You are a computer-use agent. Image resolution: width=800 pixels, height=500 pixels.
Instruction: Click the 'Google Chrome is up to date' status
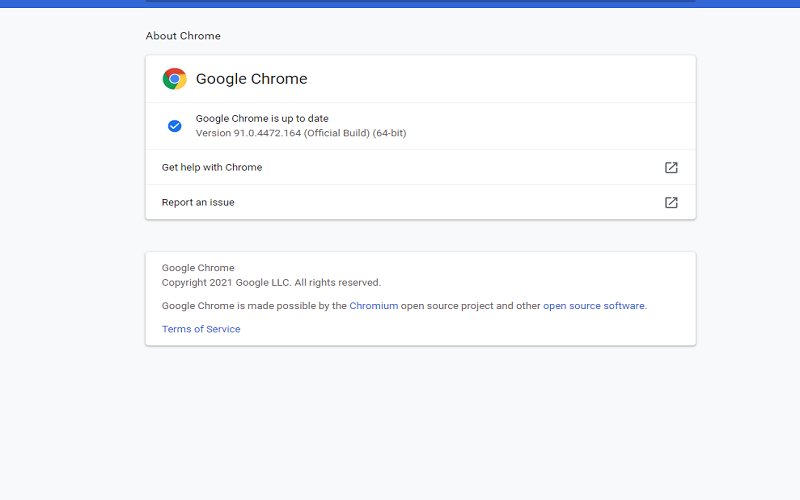pos(262,119)
